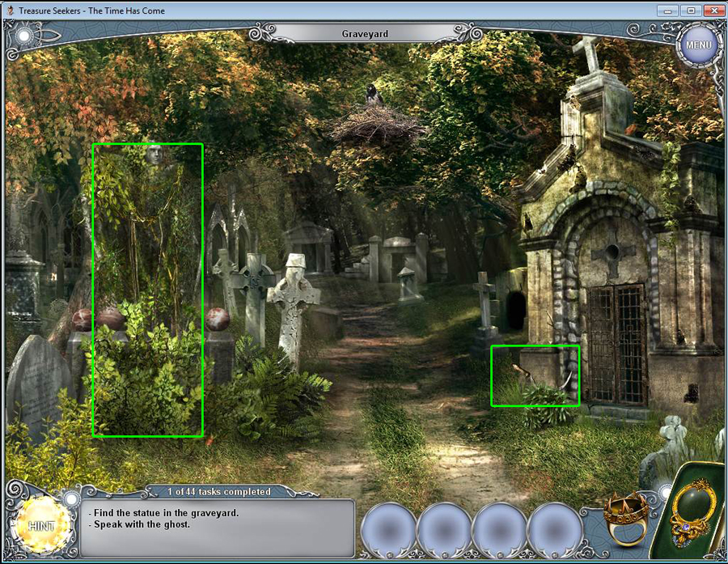Click the crow sitting in nest
The width and height of the screenshot is (728, 564).
[x=374, y=95]
